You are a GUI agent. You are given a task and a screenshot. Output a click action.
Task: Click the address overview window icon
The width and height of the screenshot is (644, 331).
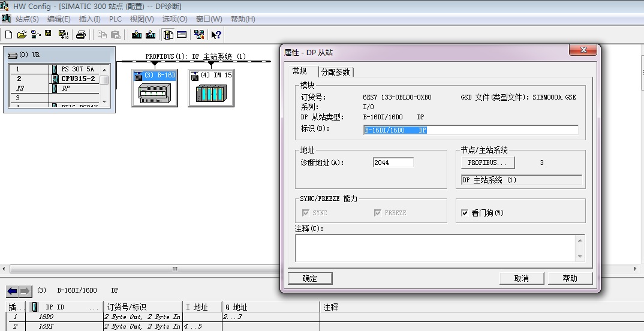(x=182, y=35)
